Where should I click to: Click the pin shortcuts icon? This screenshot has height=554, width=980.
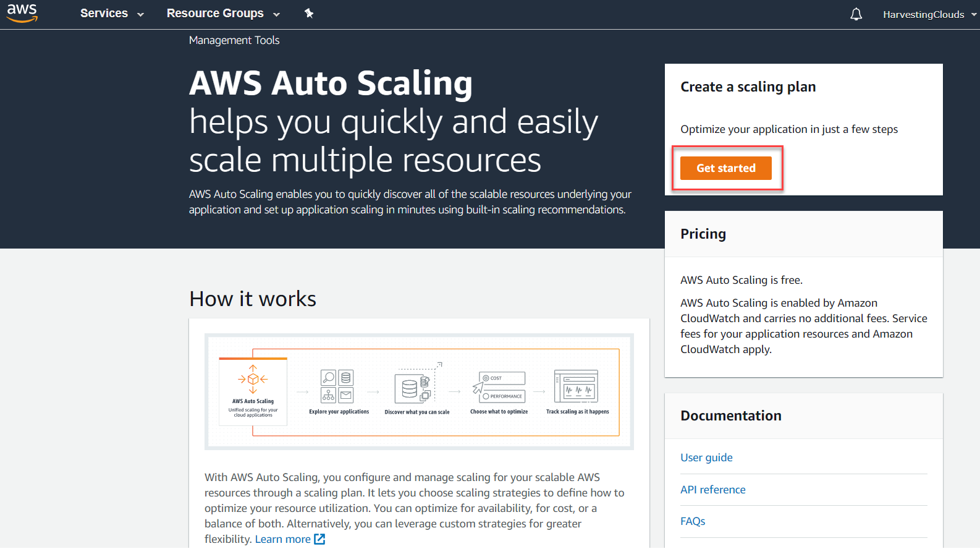click(309, 14)
